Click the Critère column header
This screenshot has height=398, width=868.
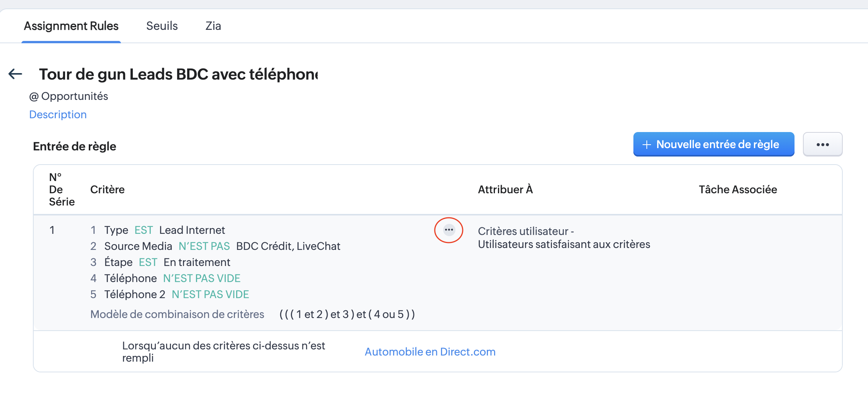[108, 189]
